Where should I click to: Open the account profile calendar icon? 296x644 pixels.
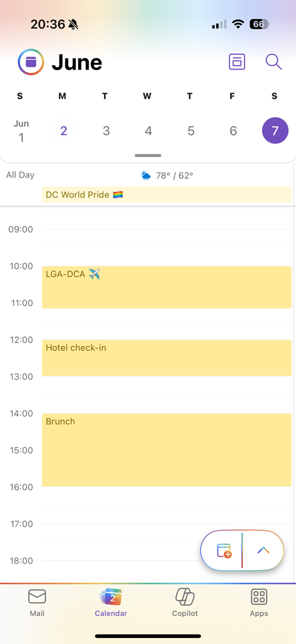(31, 62)
